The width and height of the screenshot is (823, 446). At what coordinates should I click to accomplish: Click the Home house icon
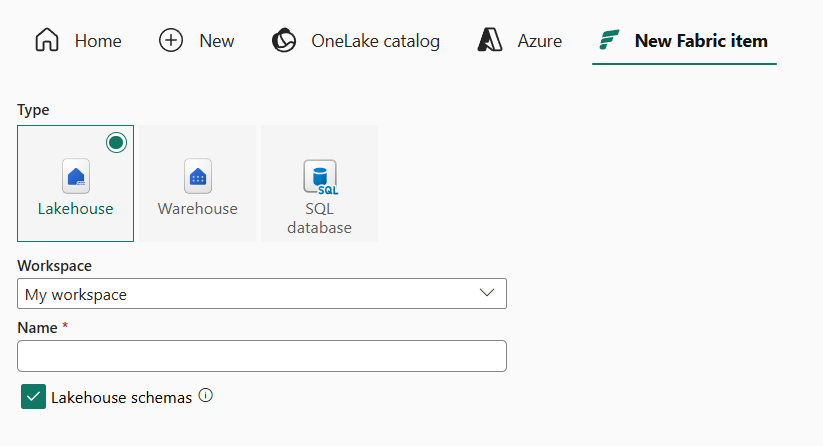[x=47, y=40]
